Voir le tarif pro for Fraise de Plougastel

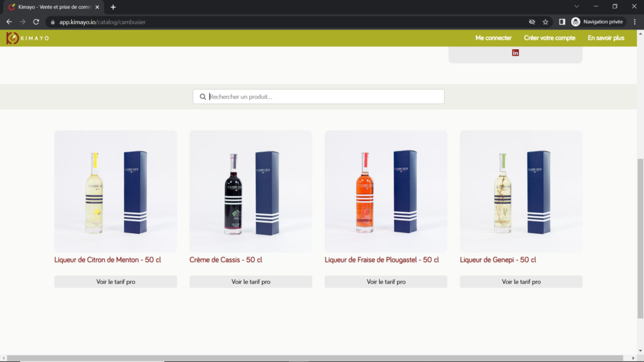(386, 282)
